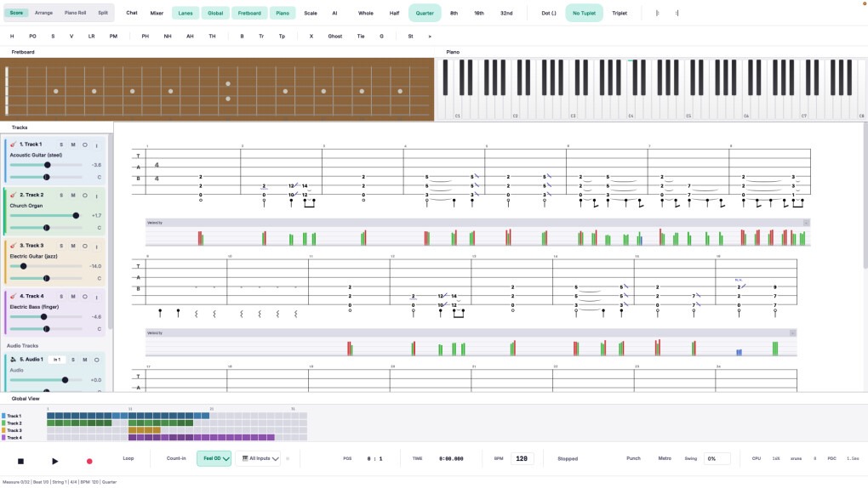The width and height of the screenshot is (868, 488).
Task: Click the guitar icon of Track 3
Action: (14, 246)
